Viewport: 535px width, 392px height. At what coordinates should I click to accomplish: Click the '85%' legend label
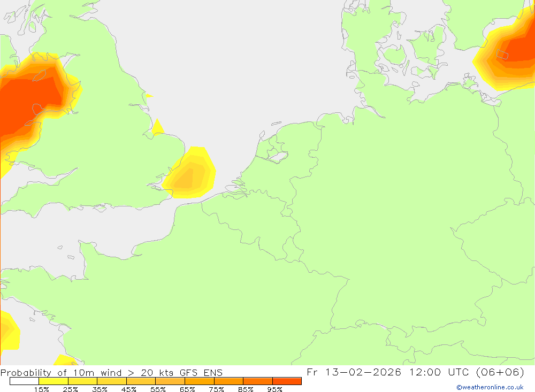point(246,389)
